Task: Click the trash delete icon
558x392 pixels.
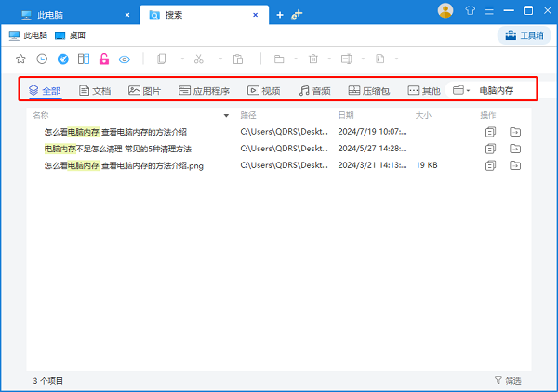Action: [x=313, y=59]
